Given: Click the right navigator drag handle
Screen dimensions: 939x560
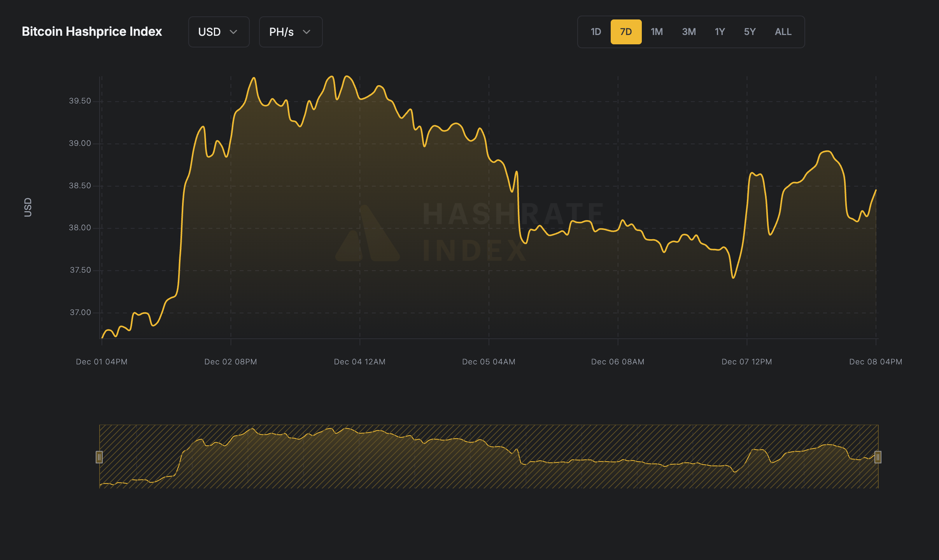Looking at the screenshot, I should tap(878, 457).
